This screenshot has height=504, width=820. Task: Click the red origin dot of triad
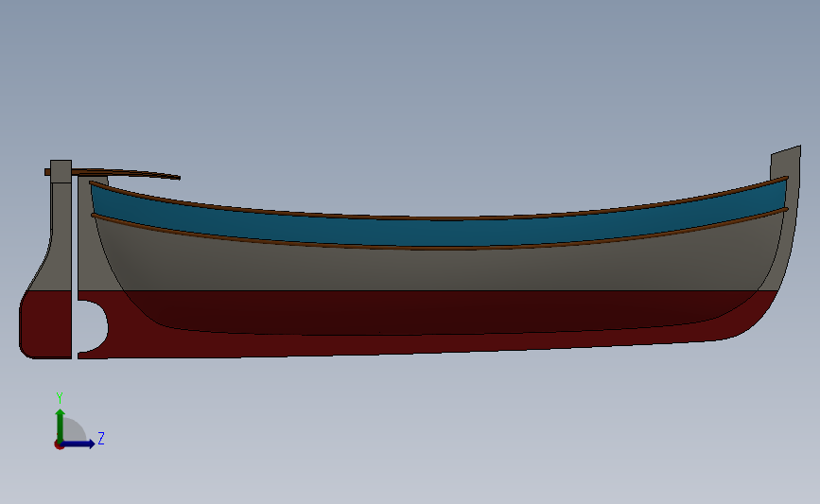59,445
